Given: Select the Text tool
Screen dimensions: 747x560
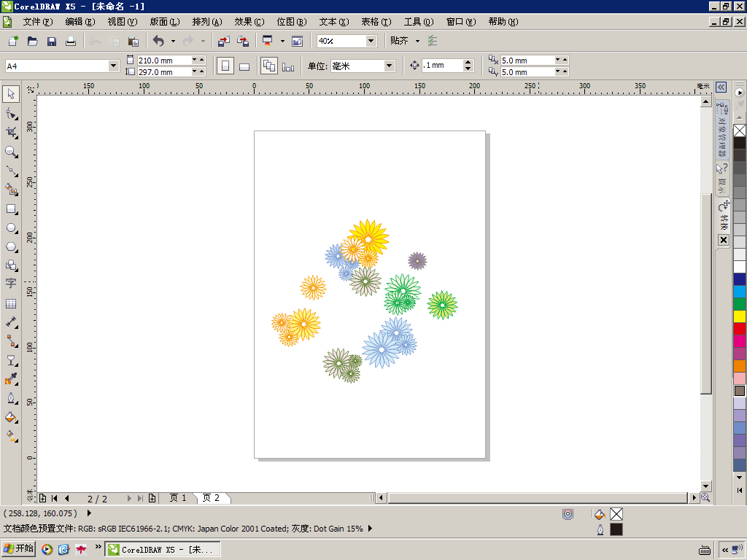Looking at the screenshot, I should 11,284.
